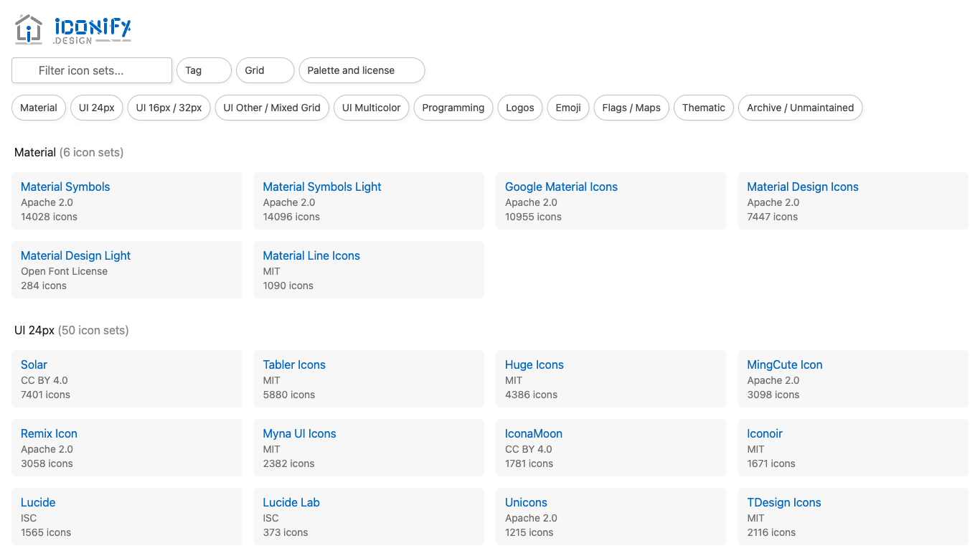This screenshot has height=551, width=980.
Task: Click the '14028 icons' count text
Action: click(x=49, y=217)
